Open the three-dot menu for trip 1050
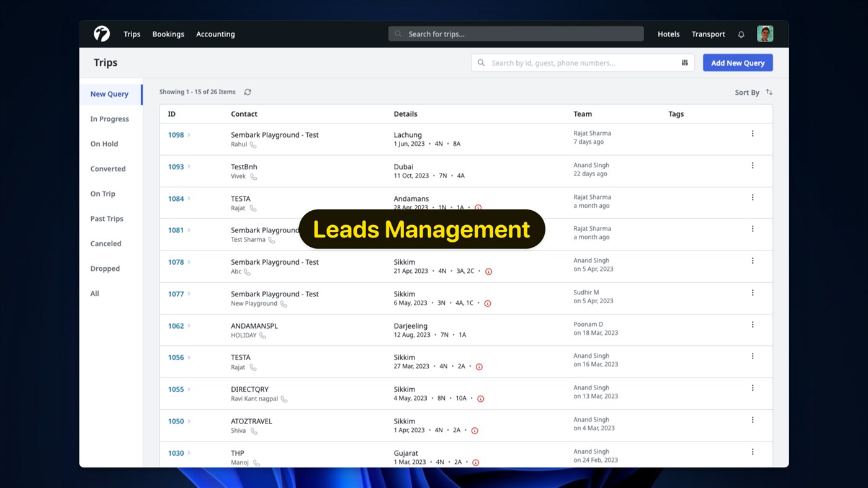 pyautogui.click(x=753, y=420)
